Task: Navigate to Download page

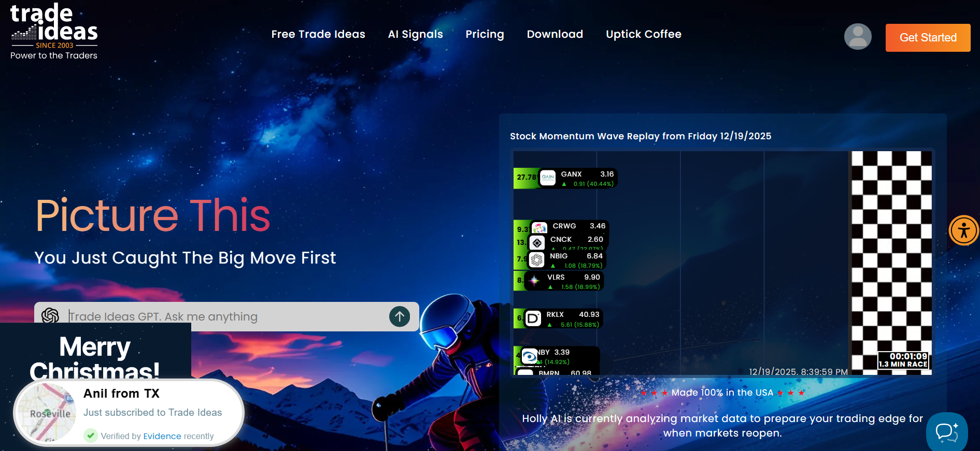Action: tap(555, 34)
